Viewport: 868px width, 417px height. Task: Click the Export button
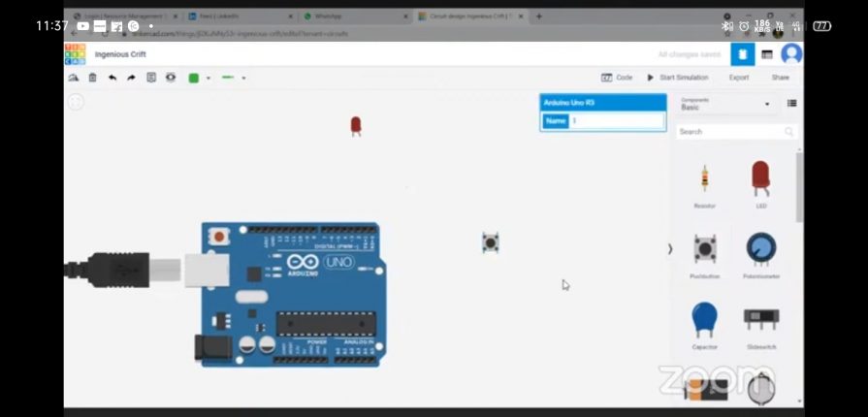(x=739, y=78)
